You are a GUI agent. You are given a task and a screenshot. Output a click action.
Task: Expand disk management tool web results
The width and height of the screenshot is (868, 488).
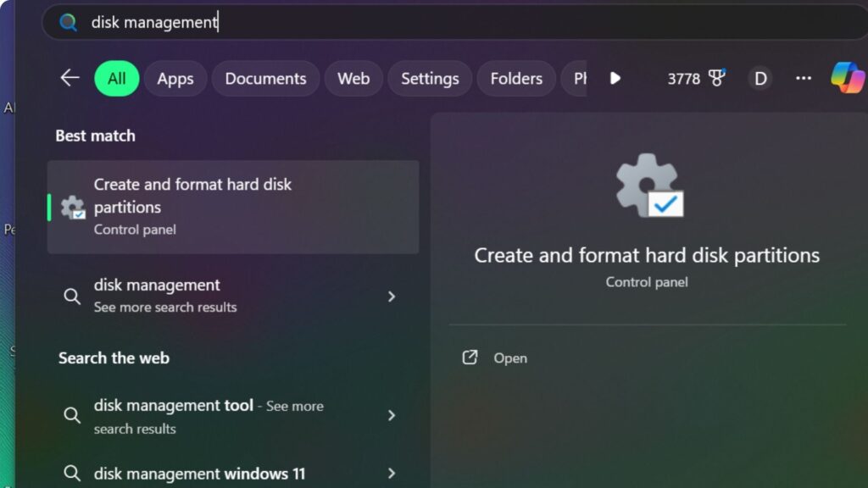[x=391, y=415]
